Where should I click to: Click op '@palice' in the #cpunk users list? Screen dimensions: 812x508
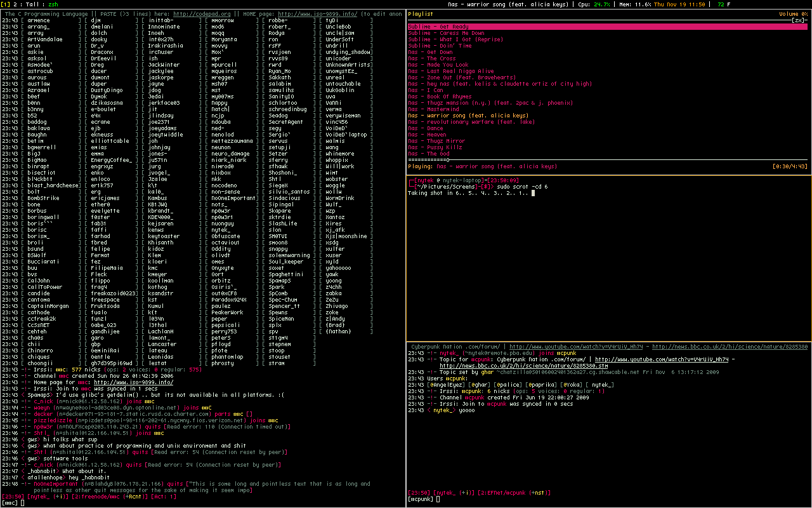[x=509, y=385]
